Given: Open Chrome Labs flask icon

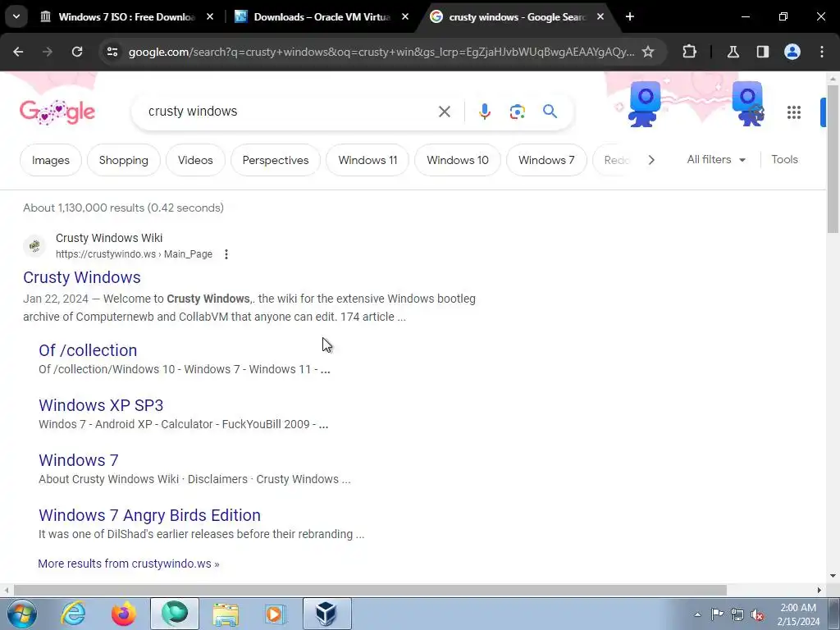Looking at the screenshot, I should pyautogui.click(x=733, y=52).
